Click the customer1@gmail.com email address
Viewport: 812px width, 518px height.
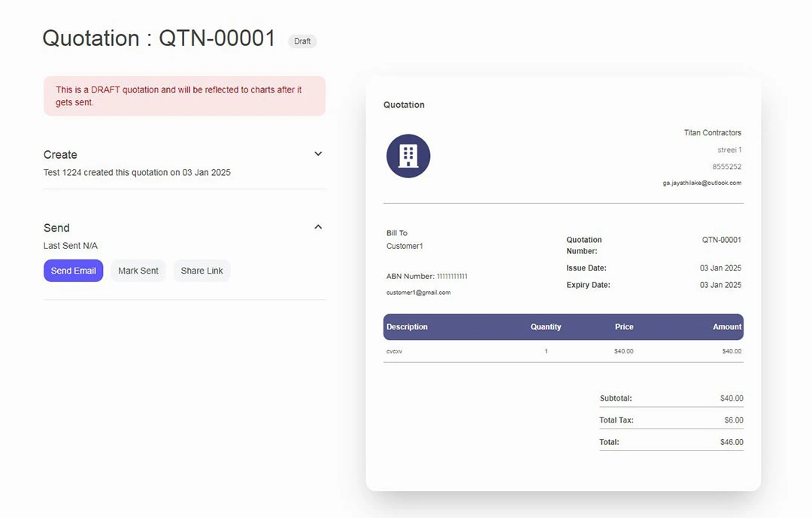[x=418, y=292]
